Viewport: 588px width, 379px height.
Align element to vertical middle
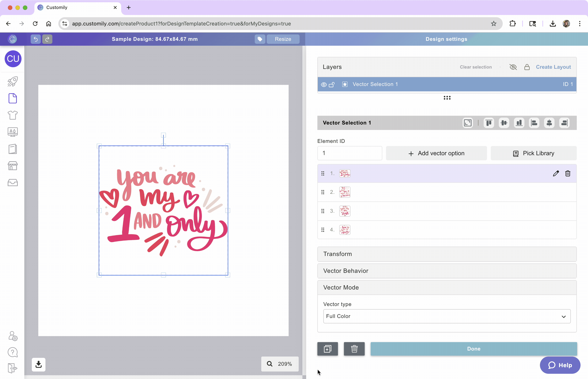(x=504, y=123)
